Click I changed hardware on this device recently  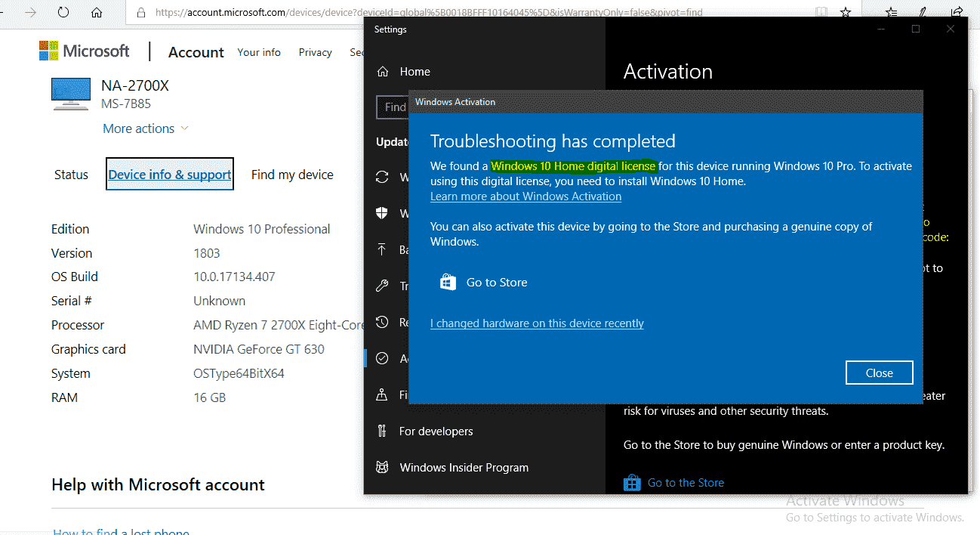click(x=537, y=323)
